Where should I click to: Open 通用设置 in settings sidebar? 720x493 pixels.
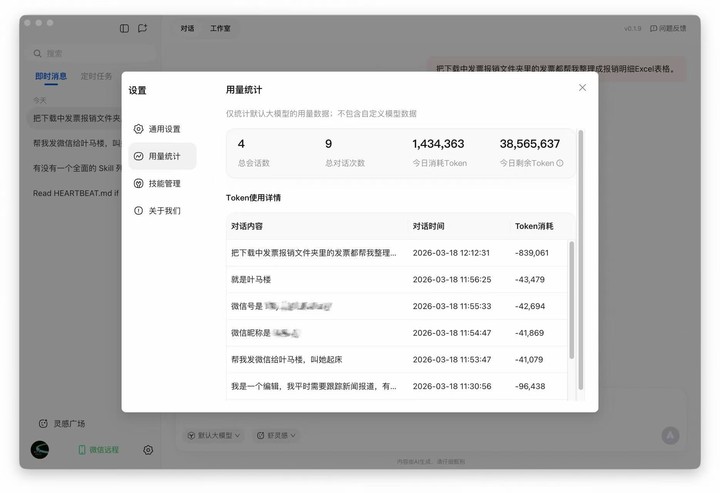pos(162,129)
